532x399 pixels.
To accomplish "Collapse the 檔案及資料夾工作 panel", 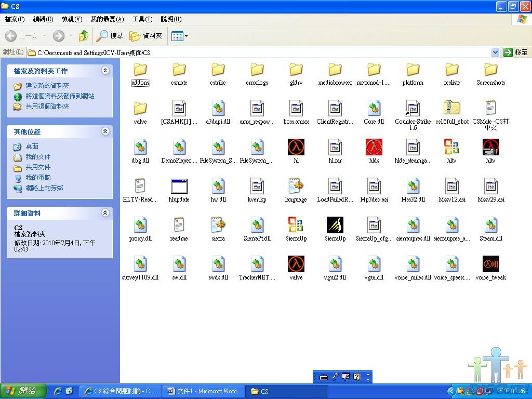I will pos(105,71).
